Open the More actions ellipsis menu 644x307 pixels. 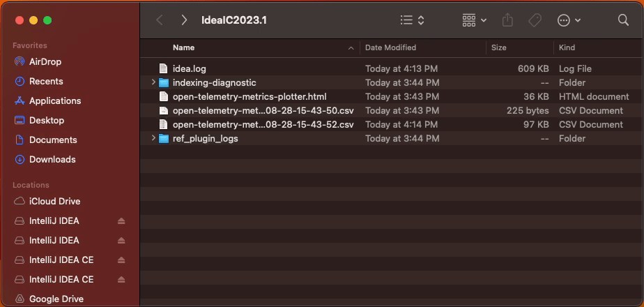coord(569,20)
